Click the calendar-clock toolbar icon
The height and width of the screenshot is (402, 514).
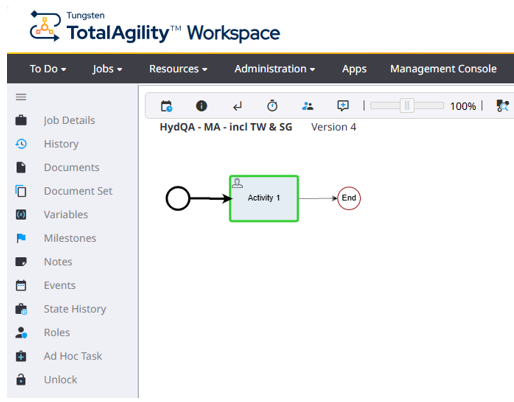(x=166, y=106)
